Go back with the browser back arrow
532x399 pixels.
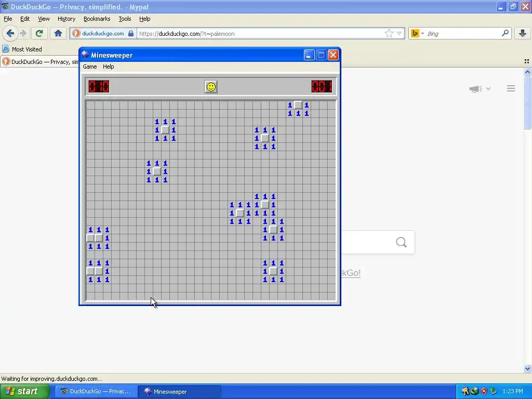click(x=10, y=33)
